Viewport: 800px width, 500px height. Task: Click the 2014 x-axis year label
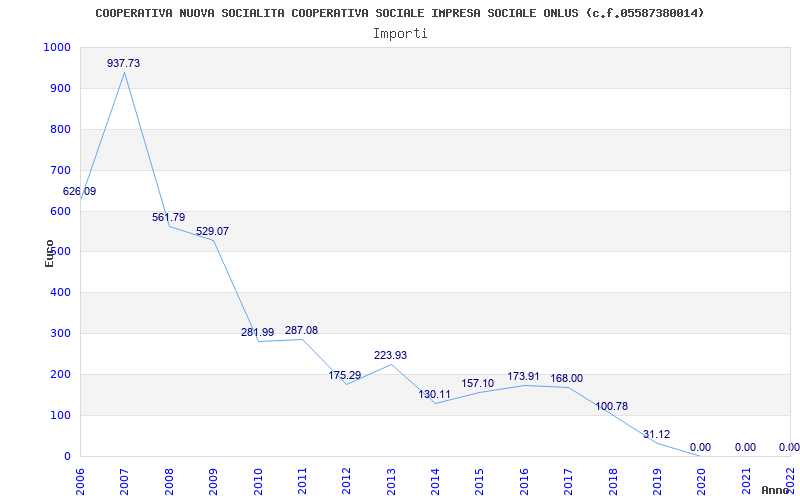435,481
